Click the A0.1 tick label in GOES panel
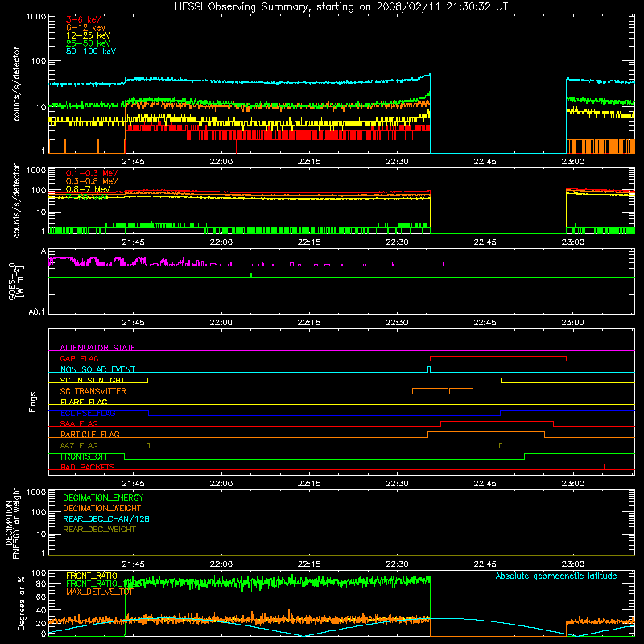This screenshot has height=644, width=644. (37, 312)
